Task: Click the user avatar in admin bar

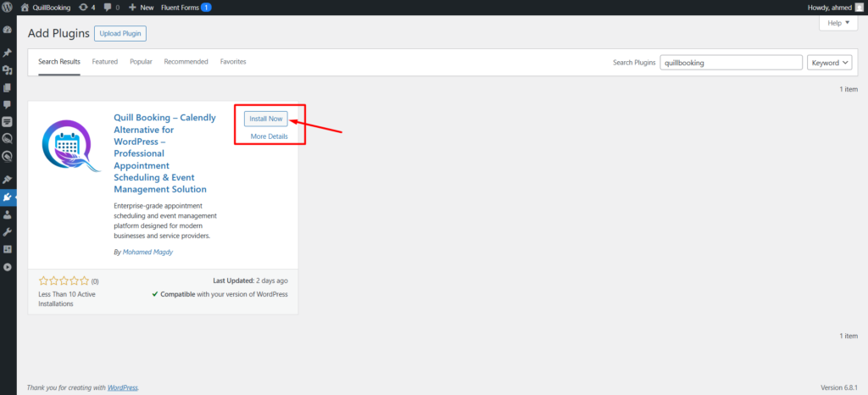Action: (x=860, y=8)
